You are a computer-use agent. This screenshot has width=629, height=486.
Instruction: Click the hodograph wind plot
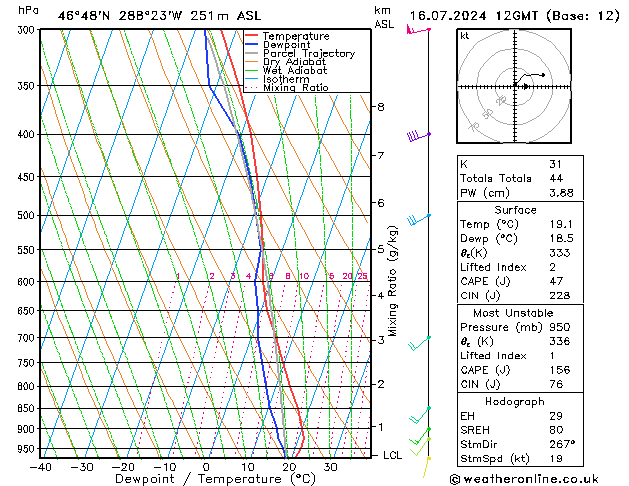click(514, 86)
